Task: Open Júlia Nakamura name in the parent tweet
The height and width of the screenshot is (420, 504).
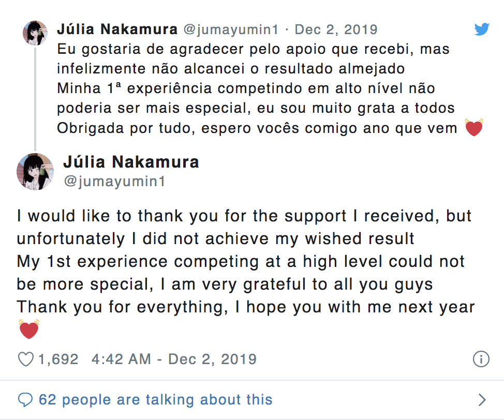Action: tap(117, 29)
